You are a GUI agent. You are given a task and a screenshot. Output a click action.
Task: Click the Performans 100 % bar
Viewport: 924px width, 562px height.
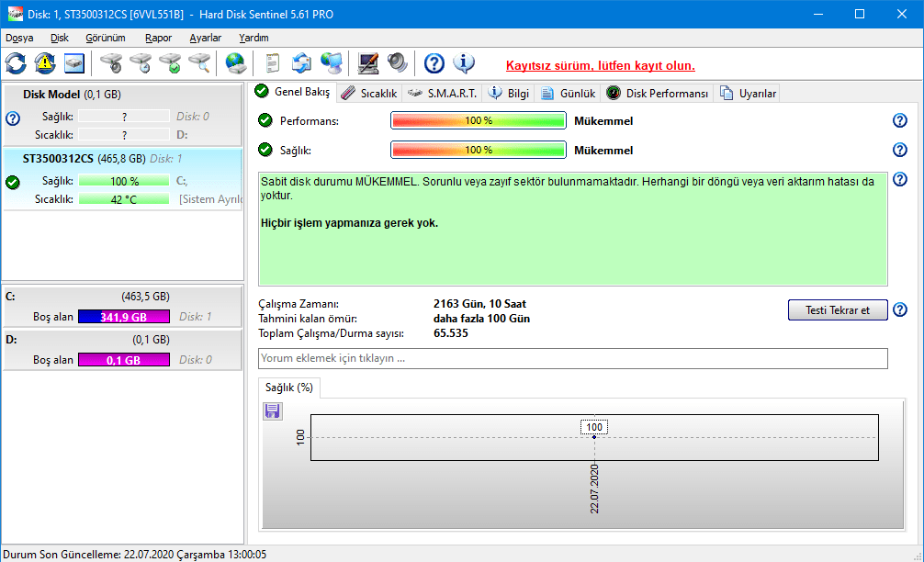[478, 120]
